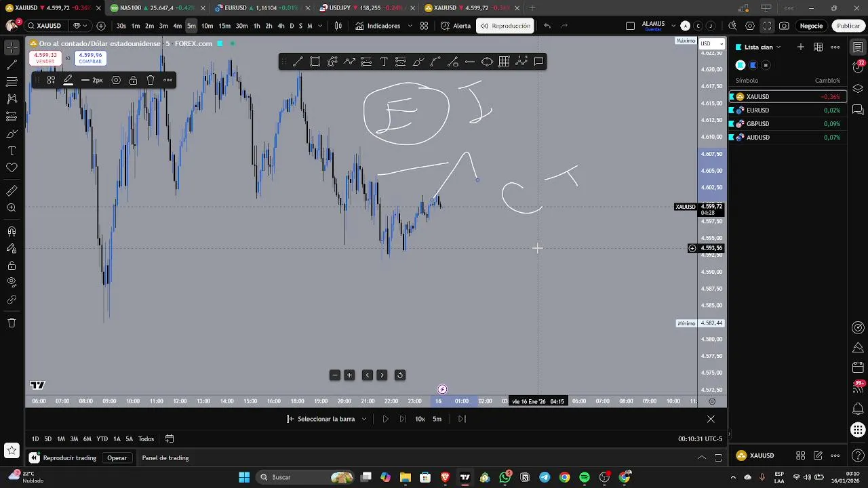Add a symbol with plus circle button
The height and width of the screenshot is (488, 868).
point(101,26)
